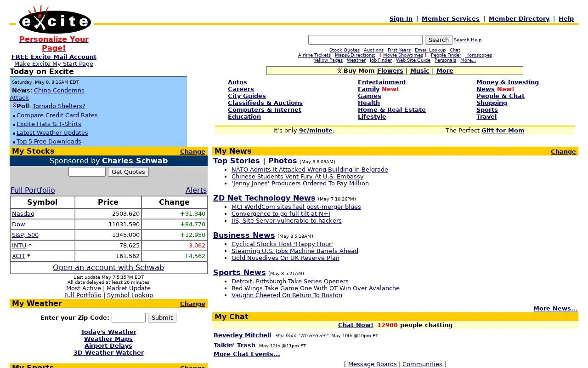Focus the zip code input field
The height and width of the screenshot is (368, 588).
click(x=129, y=317)
